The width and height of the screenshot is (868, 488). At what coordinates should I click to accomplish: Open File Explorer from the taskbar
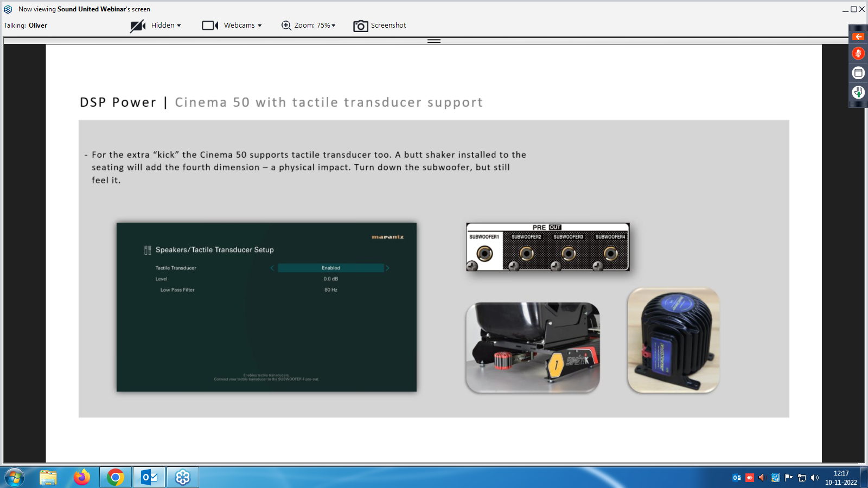(x=48, y=478)
